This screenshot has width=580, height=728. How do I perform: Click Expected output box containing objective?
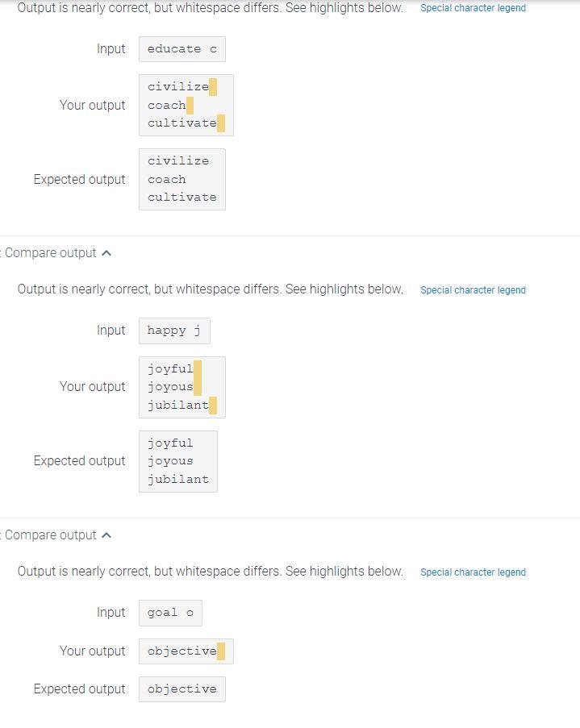click(182, 689)
